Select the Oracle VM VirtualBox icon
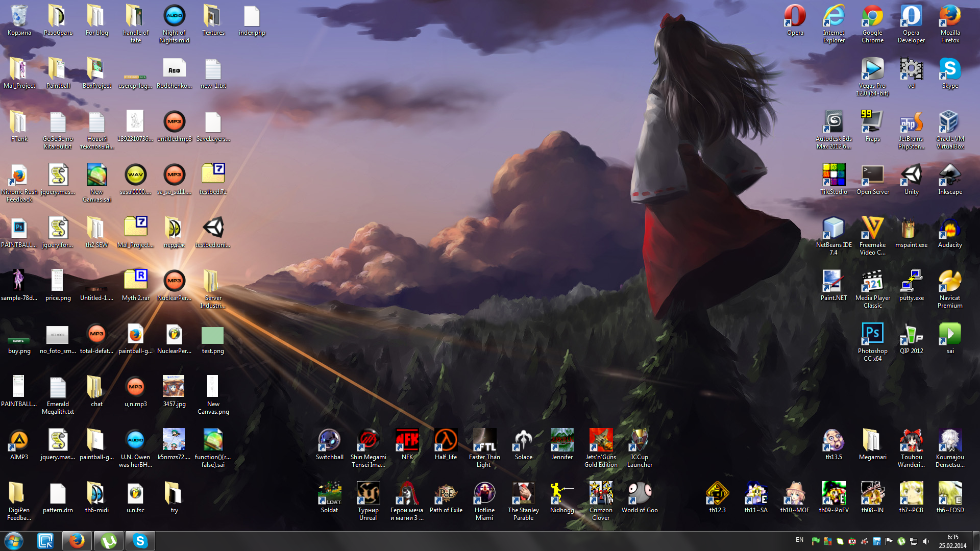 point(950,122)
